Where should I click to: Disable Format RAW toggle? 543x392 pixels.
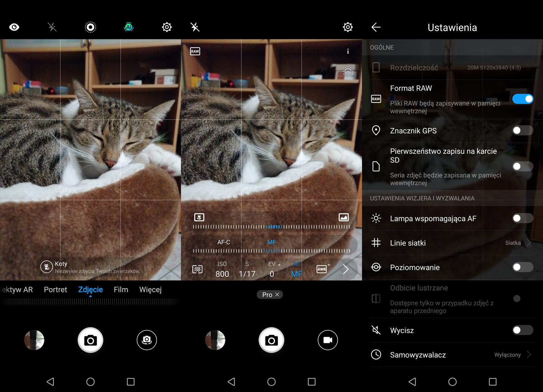tap(523, 99)
